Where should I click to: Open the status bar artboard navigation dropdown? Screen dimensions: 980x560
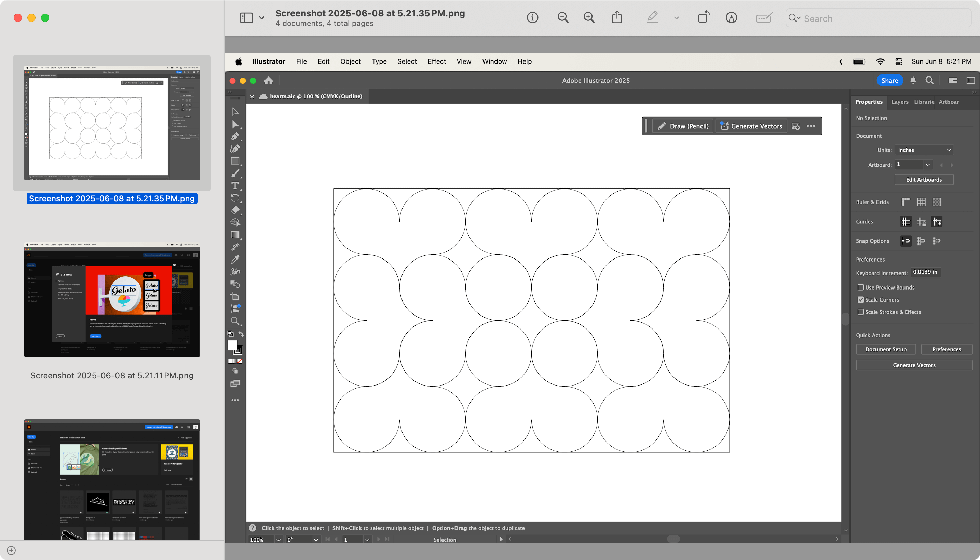click(367, 539)
